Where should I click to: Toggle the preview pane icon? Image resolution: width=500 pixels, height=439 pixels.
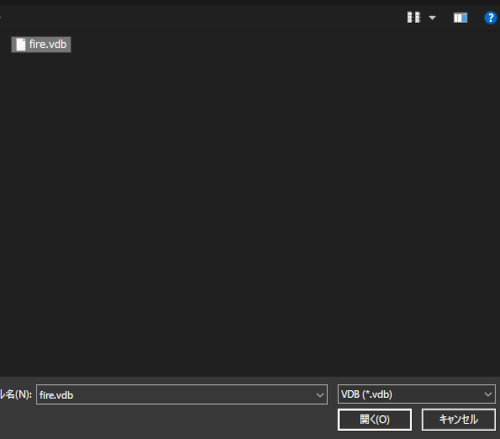[460, 18]
